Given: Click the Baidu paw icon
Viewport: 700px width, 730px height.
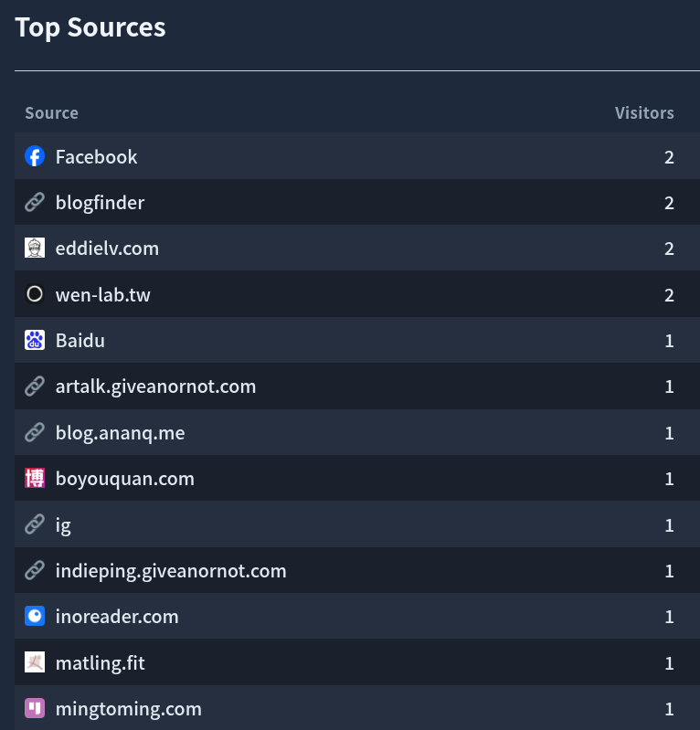Looking at the screenshot, I should tap(35, 340).
